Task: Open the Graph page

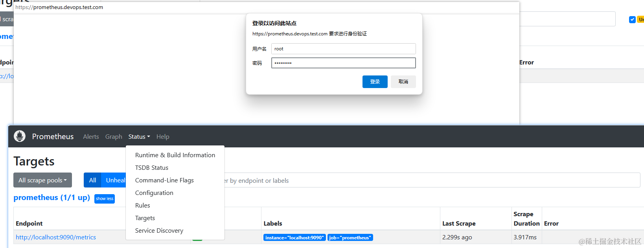Action: tap(114, 136)
